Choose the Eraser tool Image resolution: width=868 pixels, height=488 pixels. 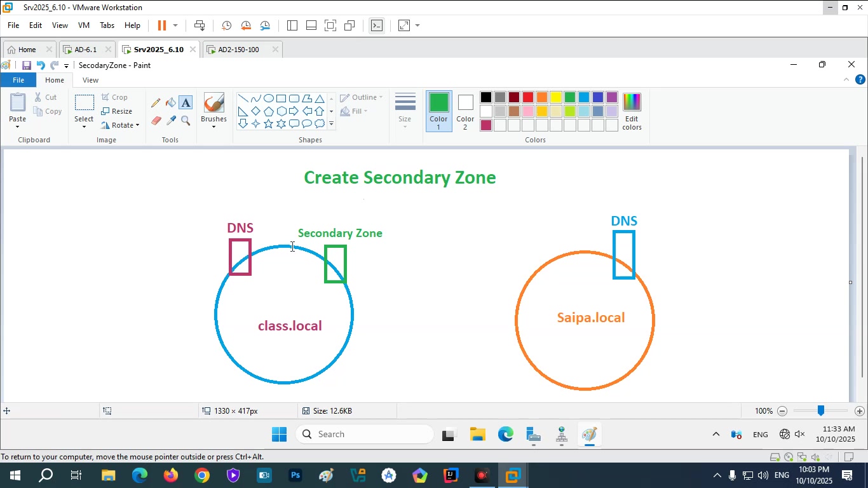[156, 120]
